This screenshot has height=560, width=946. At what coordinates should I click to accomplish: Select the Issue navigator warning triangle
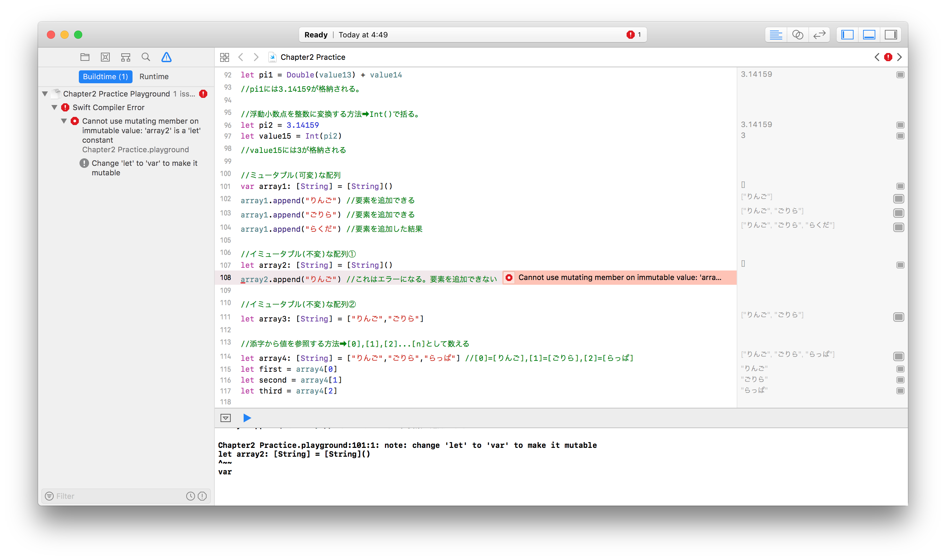[167, 57]
